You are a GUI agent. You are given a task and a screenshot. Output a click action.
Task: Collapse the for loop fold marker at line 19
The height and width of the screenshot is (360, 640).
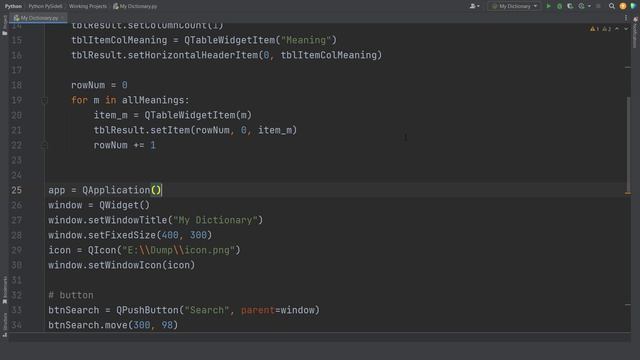click(44, 100)
